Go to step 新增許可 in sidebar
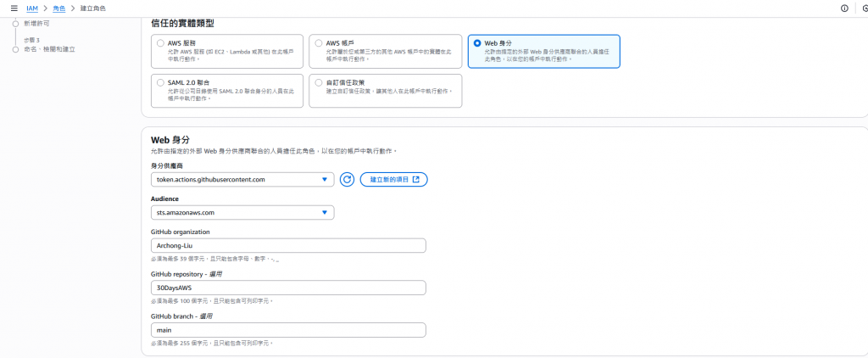868x358 pixels. pyautogui.click(x=37, y=23)
